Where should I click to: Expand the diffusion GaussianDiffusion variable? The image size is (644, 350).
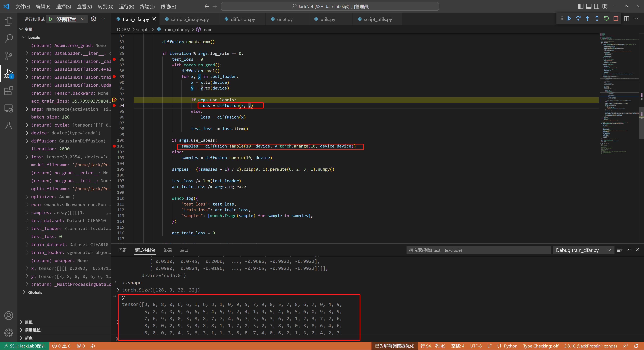pos(27,141)
